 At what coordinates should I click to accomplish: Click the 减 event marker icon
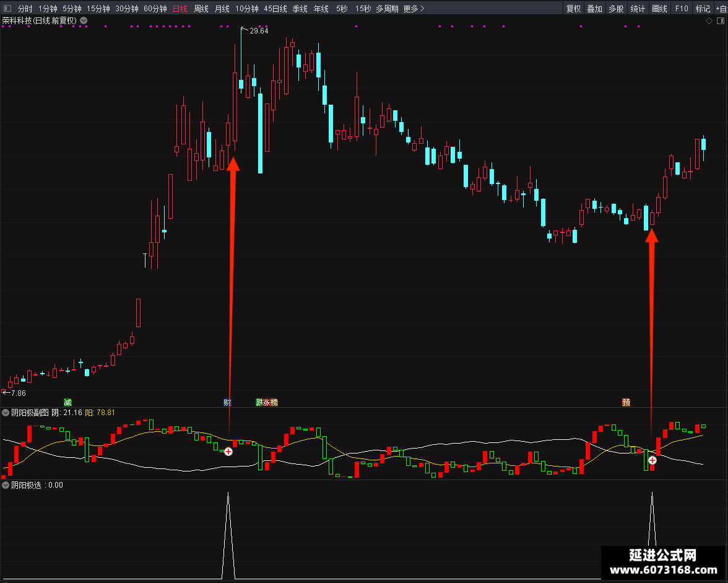(x=68, y=402)
